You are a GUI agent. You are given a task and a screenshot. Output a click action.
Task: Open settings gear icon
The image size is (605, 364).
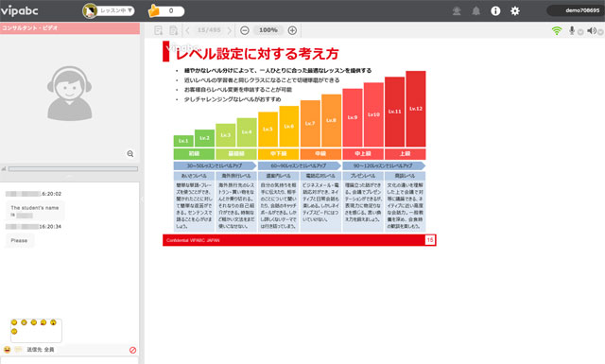point(514,10)
